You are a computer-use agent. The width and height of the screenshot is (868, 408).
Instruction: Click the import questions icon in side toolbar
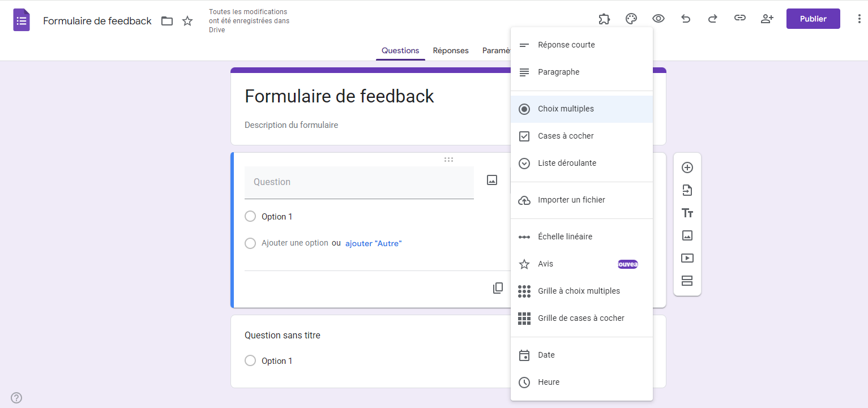[x=687, y=190]
